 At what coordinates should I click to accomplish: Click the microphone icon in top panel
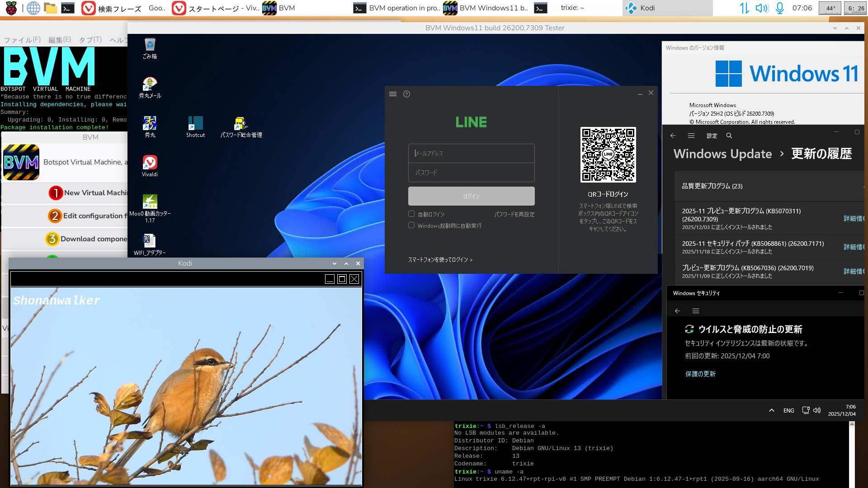[x=779, y=8]
